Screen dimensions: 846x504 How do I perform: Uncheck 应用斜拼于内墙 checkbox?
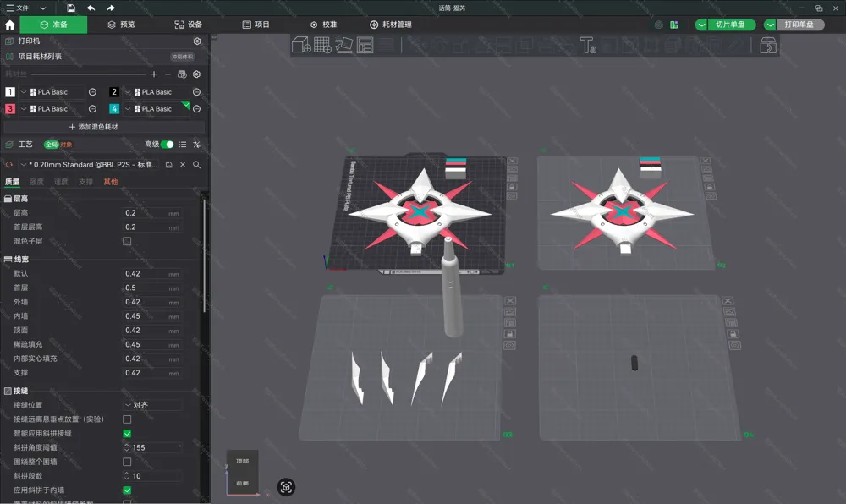click(x=127, y=490)
